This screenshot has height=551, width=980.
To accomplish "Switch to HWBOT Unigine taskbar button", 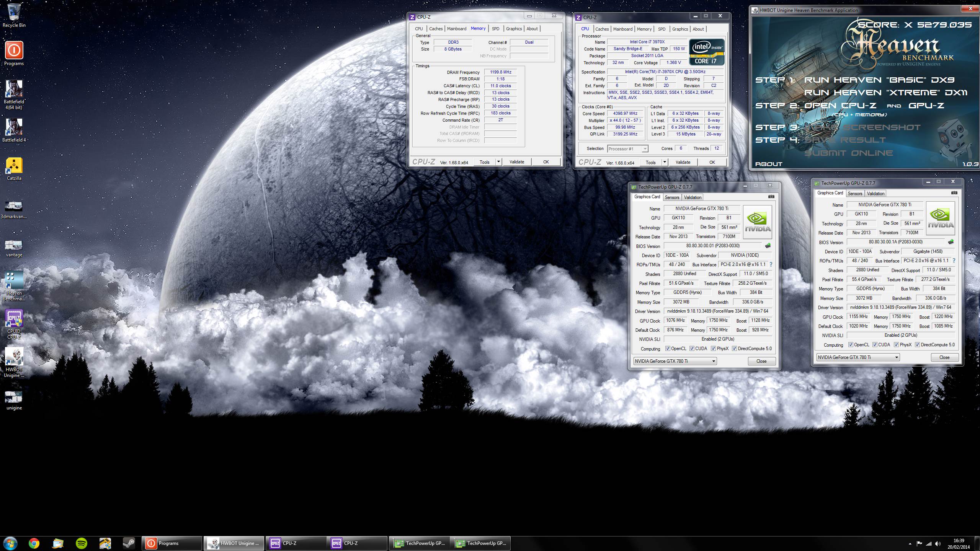I will (x=234, y=543).
